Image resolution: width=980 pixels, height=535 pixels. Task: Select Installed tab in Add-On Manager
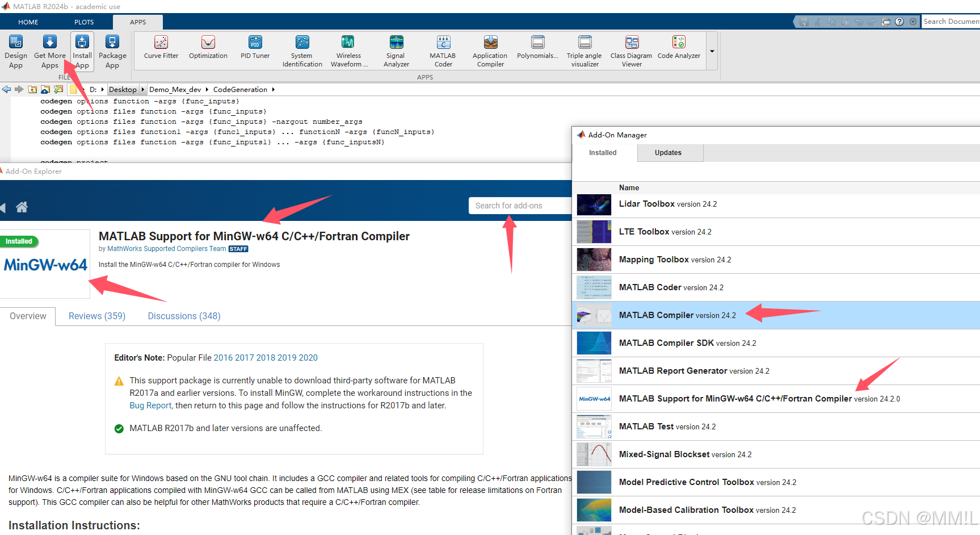603,153
